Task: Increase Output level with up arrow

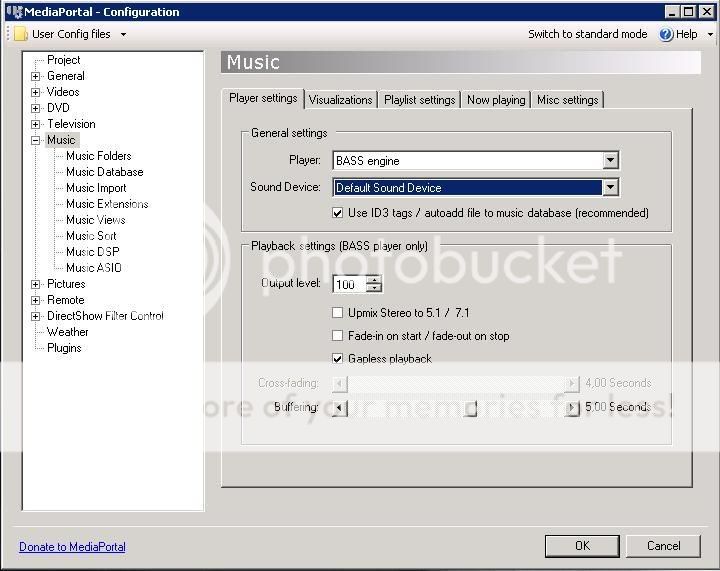Action: coord(374,280)
